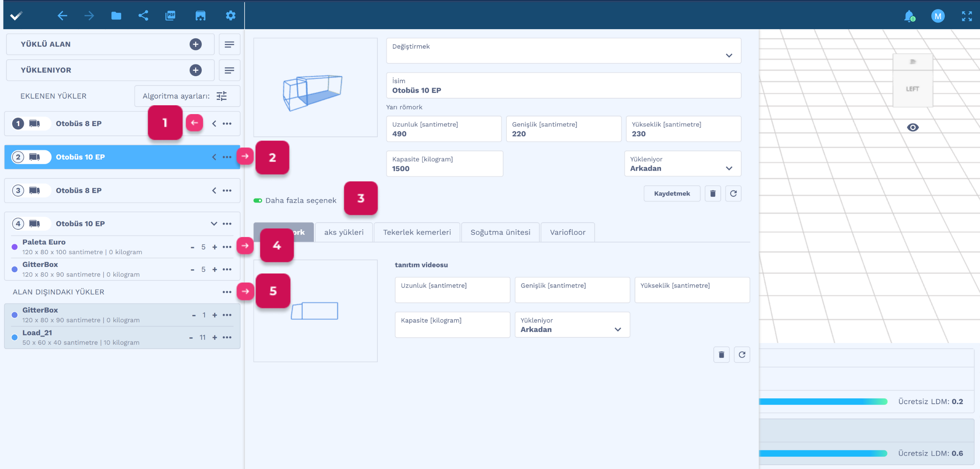
Task: Click the Uzunluk field showing 490
Action: 443,129
